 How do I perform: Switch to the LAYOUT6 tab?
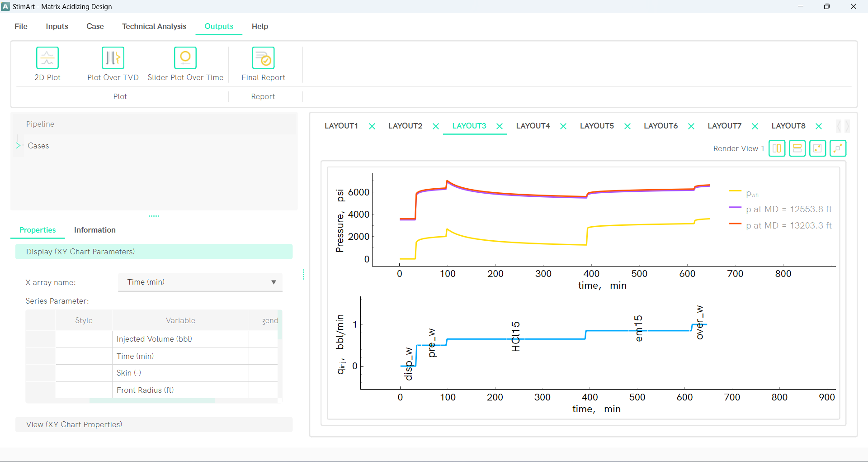660,126
